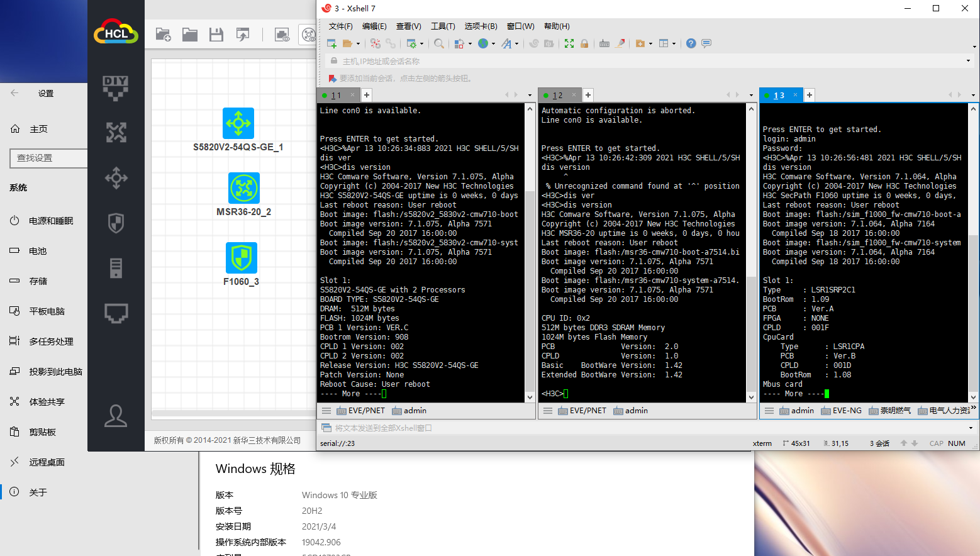Click the 查找设置 search box in Settings
The width and height of the screenshot is (980, 556).
pos(49,158)
